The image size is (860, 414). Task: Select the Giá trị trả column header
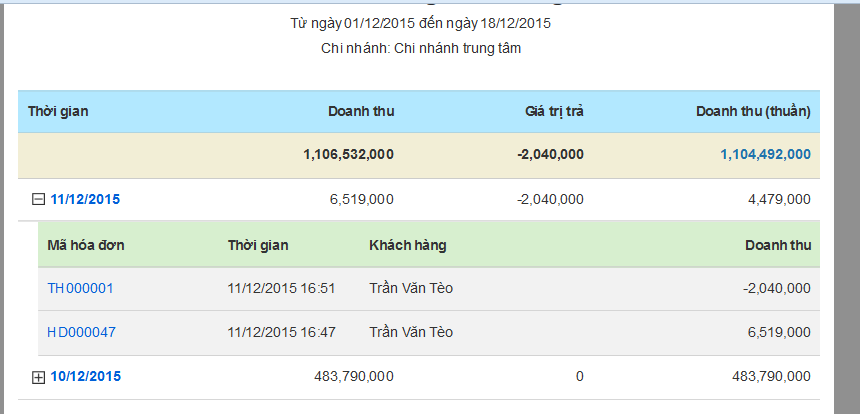tap(554, 111)
